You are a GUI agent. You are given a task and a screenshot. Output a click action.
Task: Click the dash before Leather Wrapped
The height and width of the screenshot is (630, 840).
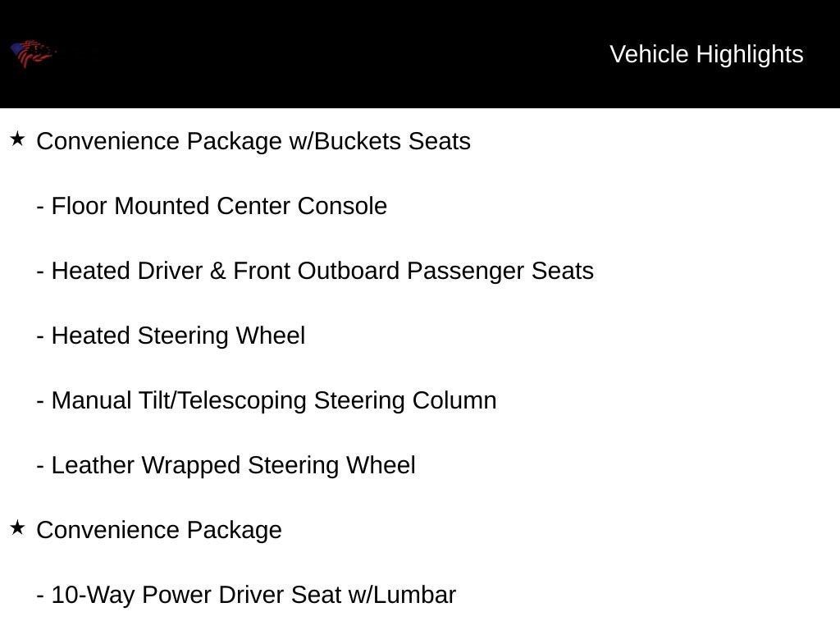pyautogui.click(x=40, y=466)
